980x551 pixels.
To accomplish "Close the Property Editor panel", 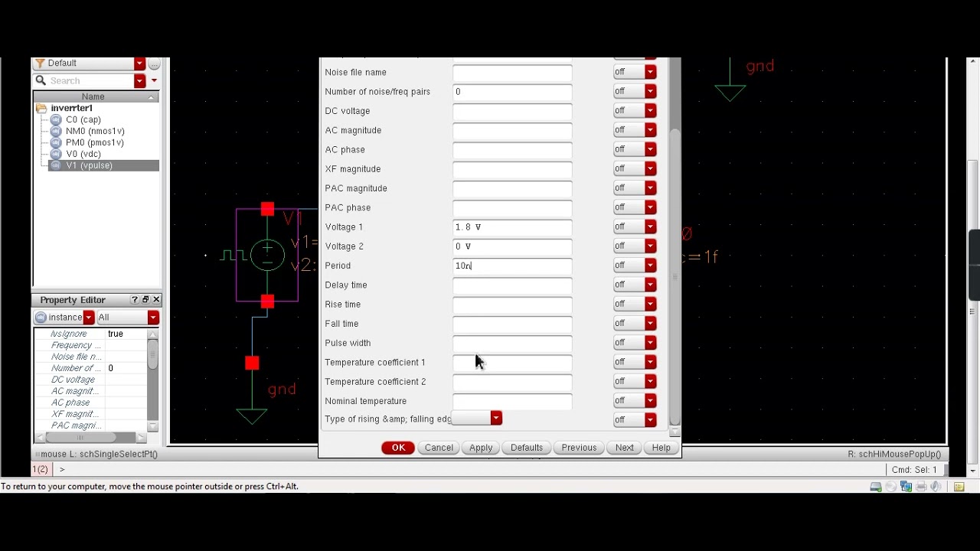I will pyautogui.click(x=156, y=300).
